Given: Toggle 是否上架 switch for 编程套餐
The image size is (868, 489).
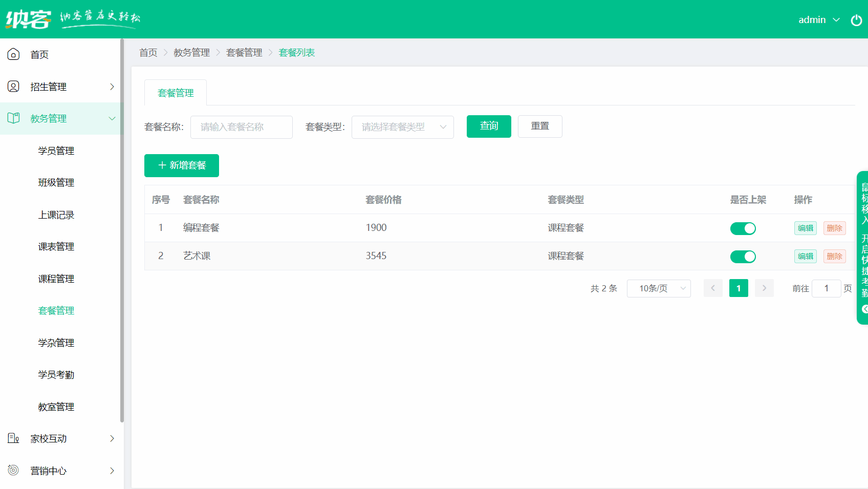Looking at the screenshot, I should tap(743, 228).
